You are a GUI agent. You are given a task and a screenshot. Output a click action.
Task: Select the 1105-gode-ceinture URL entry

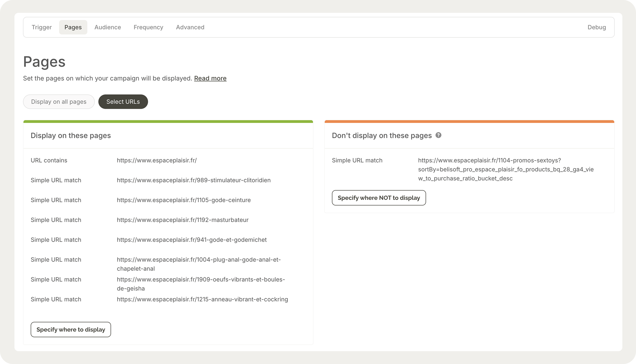click(x=184, y=200)
